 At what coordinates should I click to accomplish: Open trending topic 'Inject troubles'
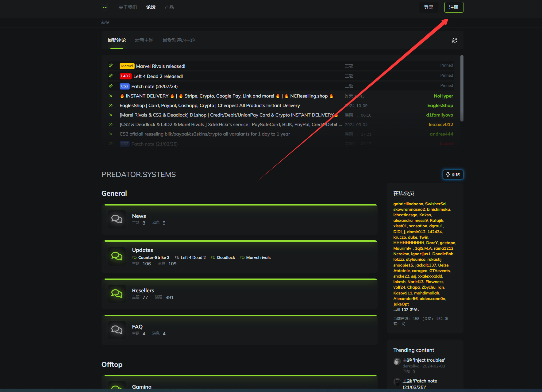click(x=424, y=360)
